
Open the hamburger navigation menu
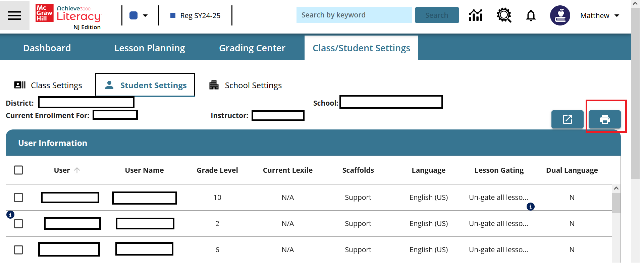[x=14, y=15]
